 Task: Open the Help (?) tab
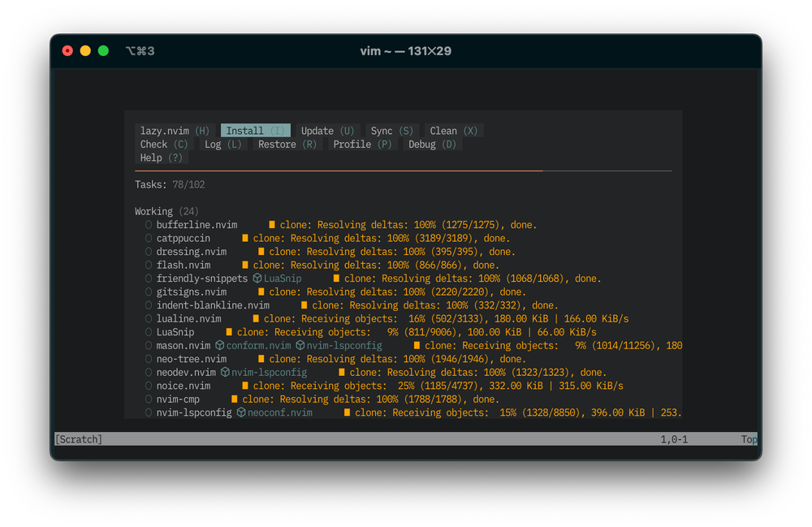pyautogui.click(x=161, y=158)
